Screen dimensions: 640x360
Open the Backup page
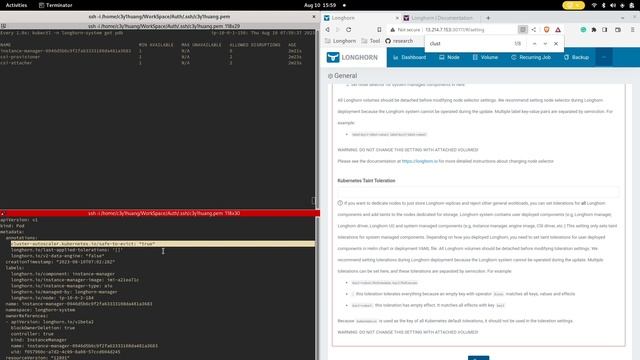[576, 58]
